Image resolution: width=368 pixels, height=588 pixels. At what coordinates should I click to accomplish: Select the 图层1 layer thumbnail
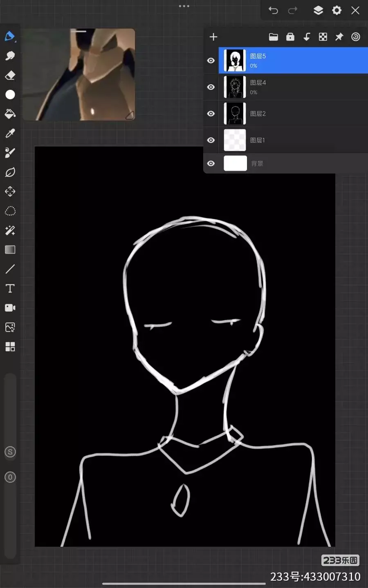pos(235,140)
